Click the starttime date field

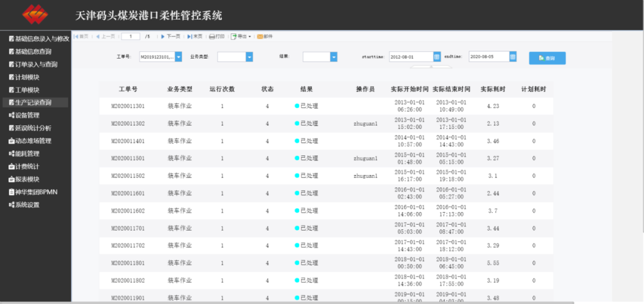point(411,57)
